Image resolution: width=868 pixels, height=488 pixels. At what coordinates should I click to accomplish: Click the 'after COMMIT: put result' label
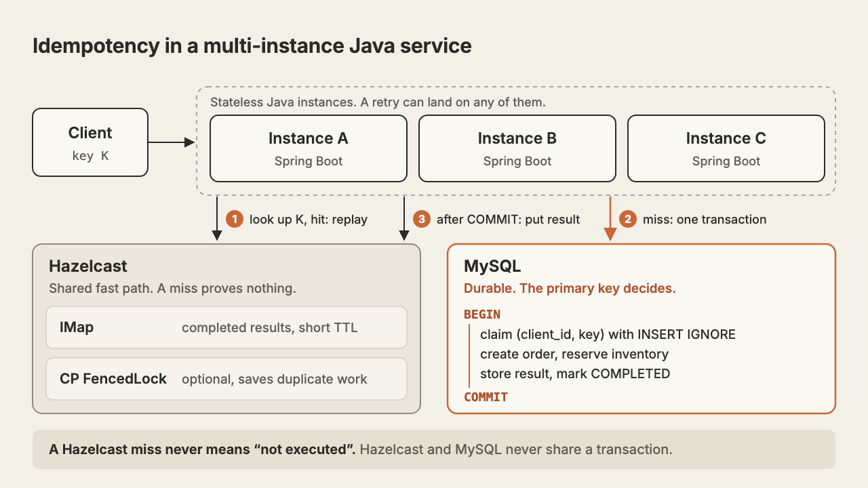pyautogui.click(x=508, y=220)
